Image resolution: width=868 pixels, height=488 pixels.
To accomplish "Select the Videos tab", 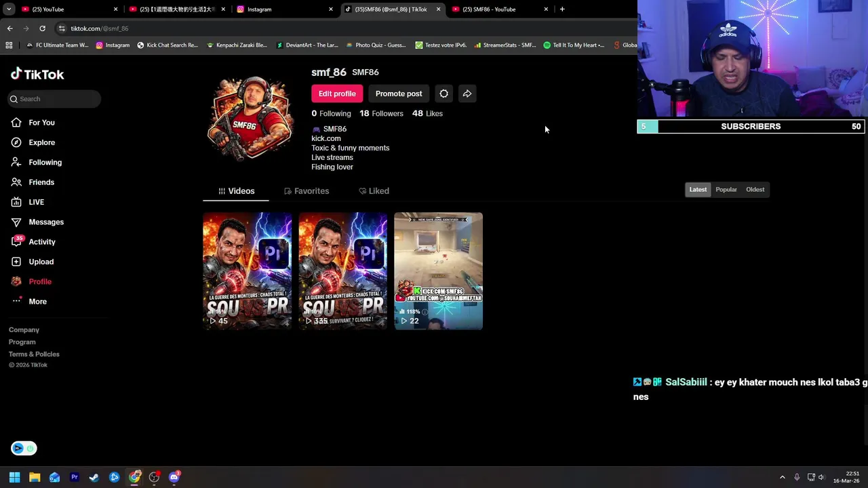I will (236, 191).
